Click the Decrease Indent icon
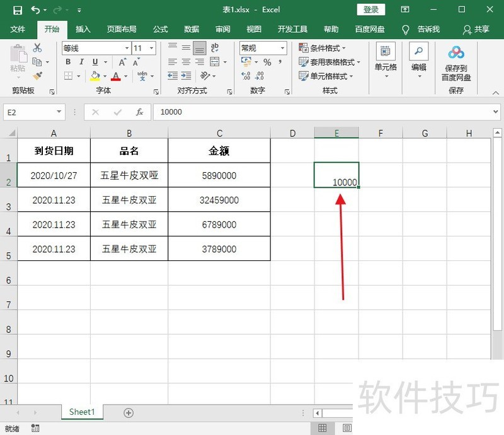 click(173, 76)
